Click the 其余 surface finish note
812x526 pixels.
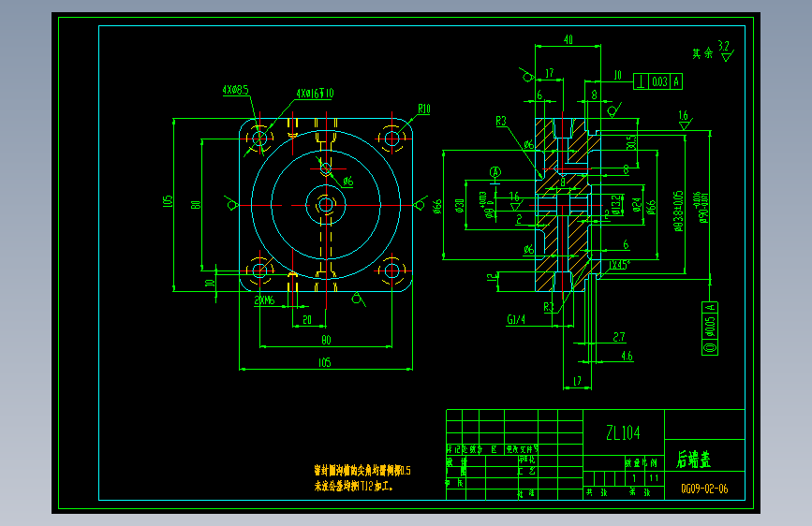[702, 53]
